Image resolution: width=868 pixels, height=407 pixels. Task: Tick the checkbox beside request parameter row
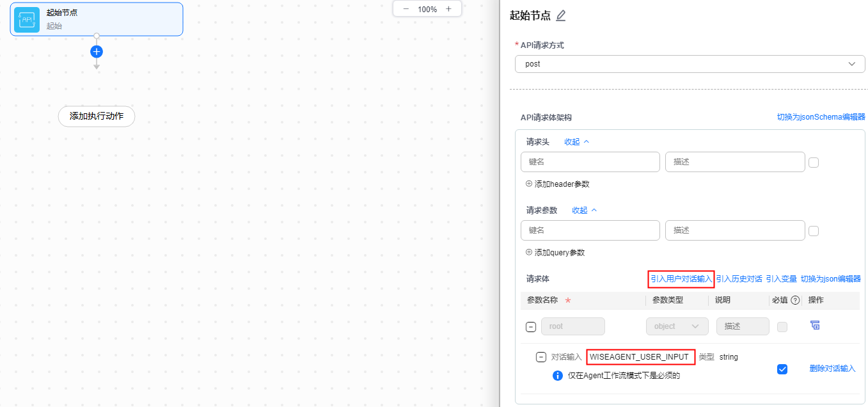tap(814, 230)
